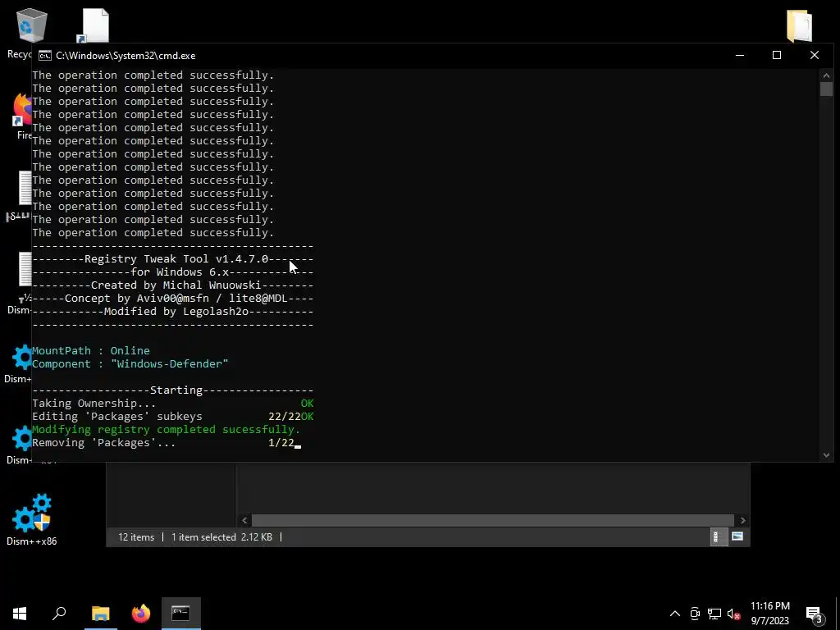Image resolution: width=840 pixels, height=630 pixels.
Task: Click the 'Created by Michal Wnuowski' line
Action: point(172,285)
